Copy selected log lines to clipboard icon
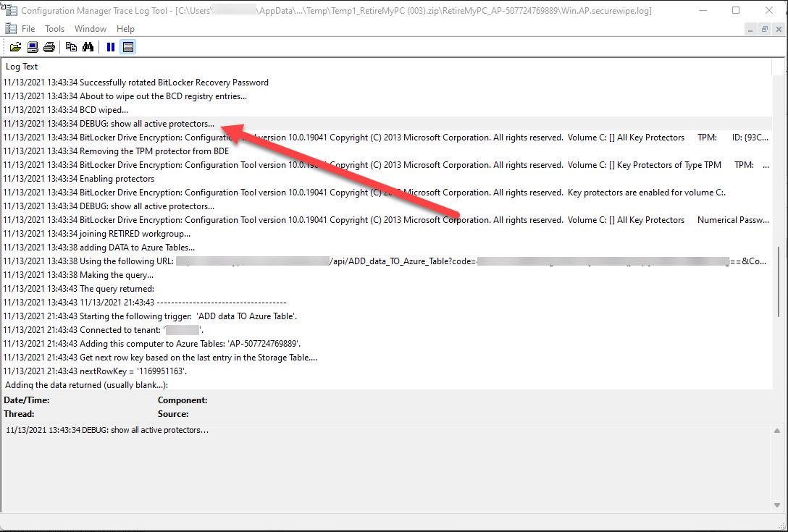Viewport: 788px width, 532px height. coord(72,47)
